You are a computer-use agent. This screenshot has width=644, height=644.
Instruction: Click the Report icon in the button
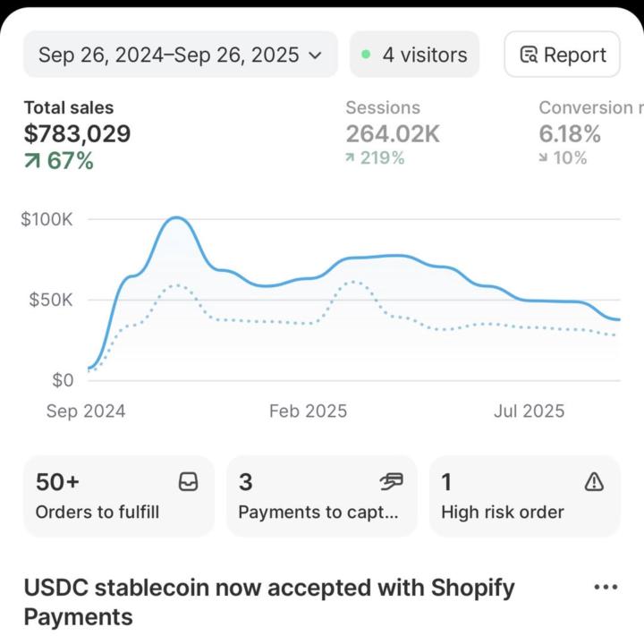pyautogui.click(x=529, y=55)
